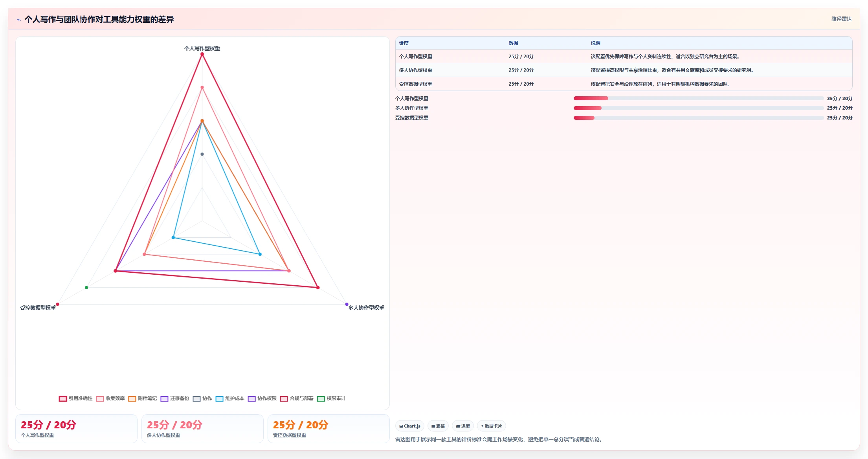Toggle the 收集效率 legend series
The height and width of the screenshot is (459, 868).
point(110,398)
